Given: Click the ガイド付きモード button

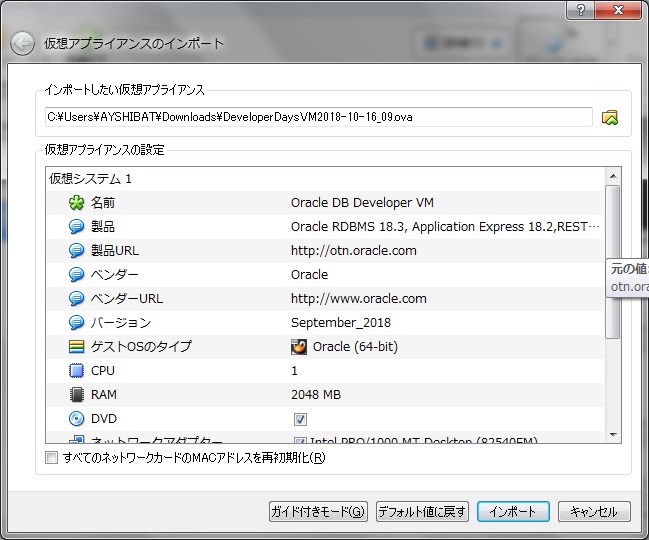Looking at the screenshot, I should [x=318, y=512].
